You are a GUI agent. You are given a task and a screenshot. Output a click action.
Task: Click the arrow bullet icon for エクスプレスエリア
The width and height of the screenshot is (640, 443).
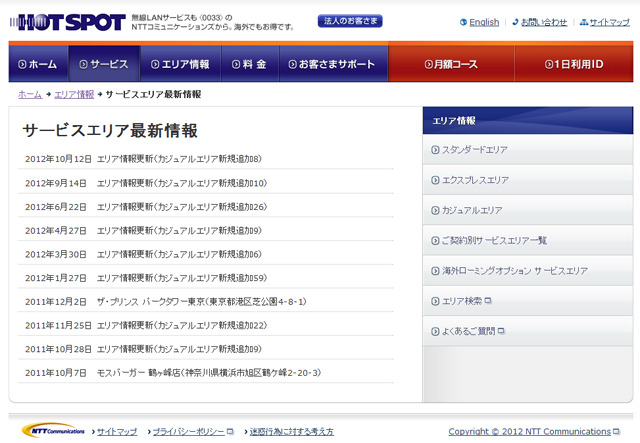tap(435, 180)
